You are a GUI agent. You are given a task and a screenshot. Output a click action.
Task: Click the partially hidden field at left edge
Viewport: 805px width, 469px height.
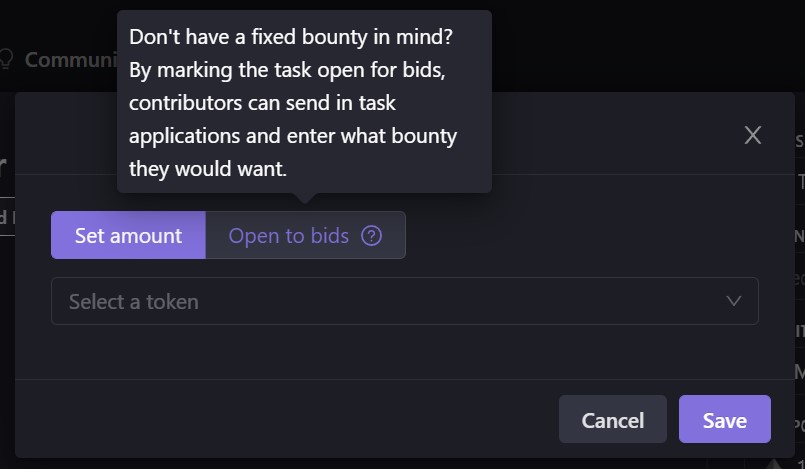(5, 216)
